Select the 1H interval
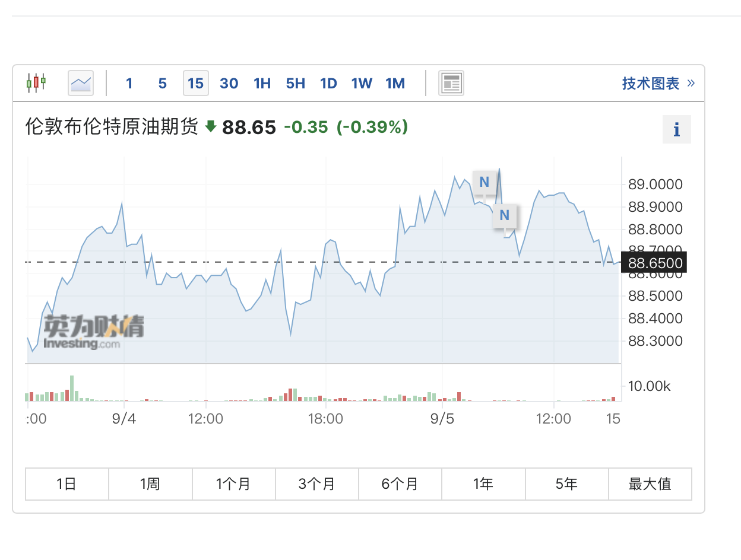741x560 pixels. [x=262, y=84]
